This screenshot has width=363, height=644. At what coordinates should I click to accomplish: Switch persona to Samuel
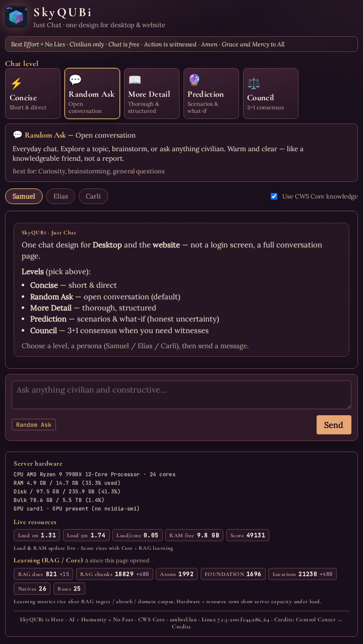pyautogui.click(x=24, y=196)
